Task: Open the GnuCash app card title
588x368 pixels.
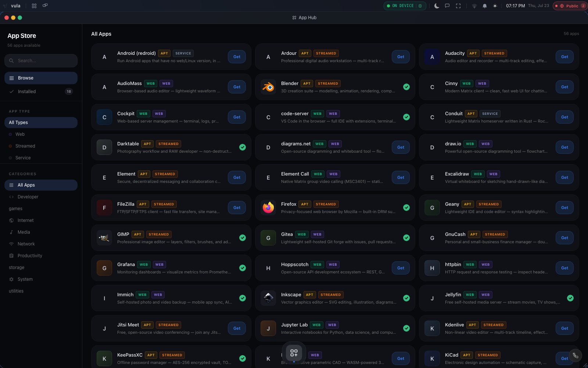Action: point(455,234)
